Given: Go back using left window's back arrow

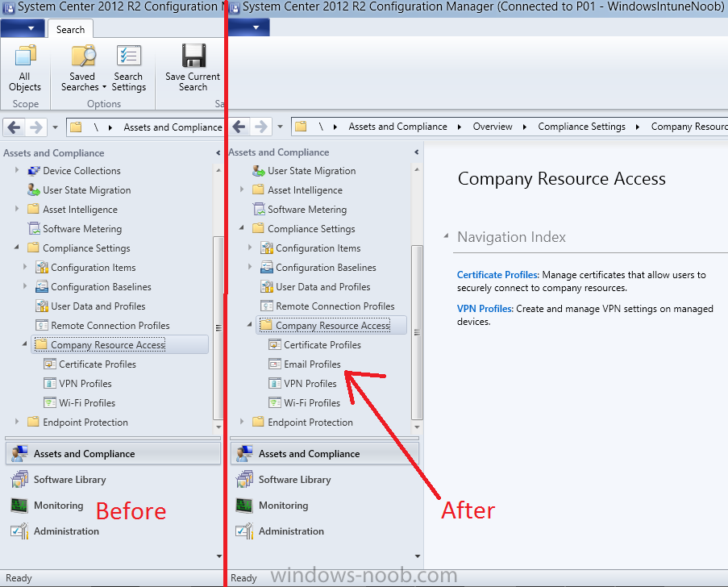Looking at the screenshot, I should tap(14, 127).
